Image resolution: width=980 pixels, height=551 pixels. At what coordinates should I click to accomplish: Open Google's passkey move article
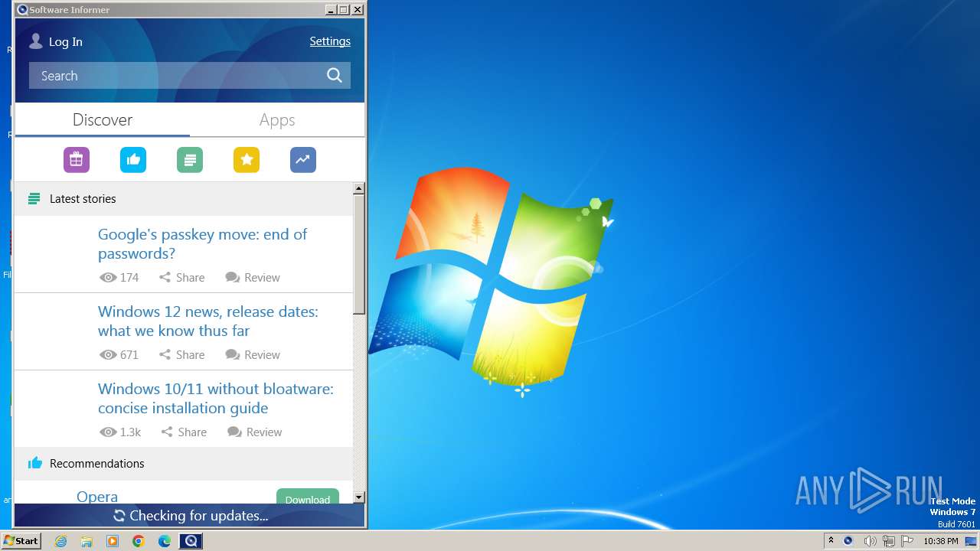click(202, 243)
